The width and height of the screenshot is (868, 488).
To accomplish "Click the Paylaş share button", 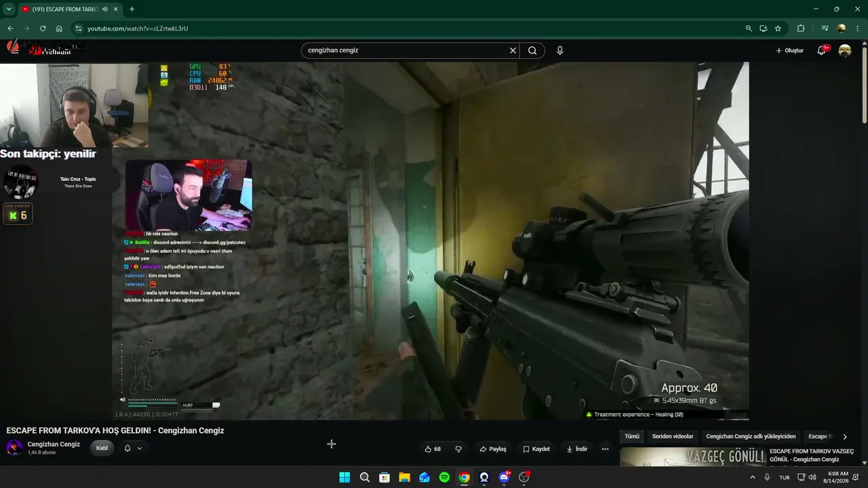I will (493, 449).
